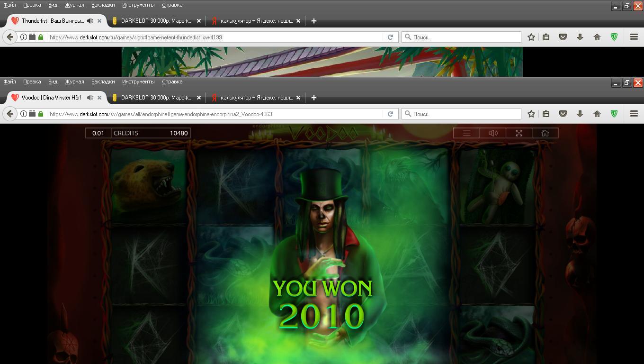Image resolution: width=644 pixels, height=364 pixels.
Task: Mute the Thunderfist tab audio
Action: coord(90,21)
